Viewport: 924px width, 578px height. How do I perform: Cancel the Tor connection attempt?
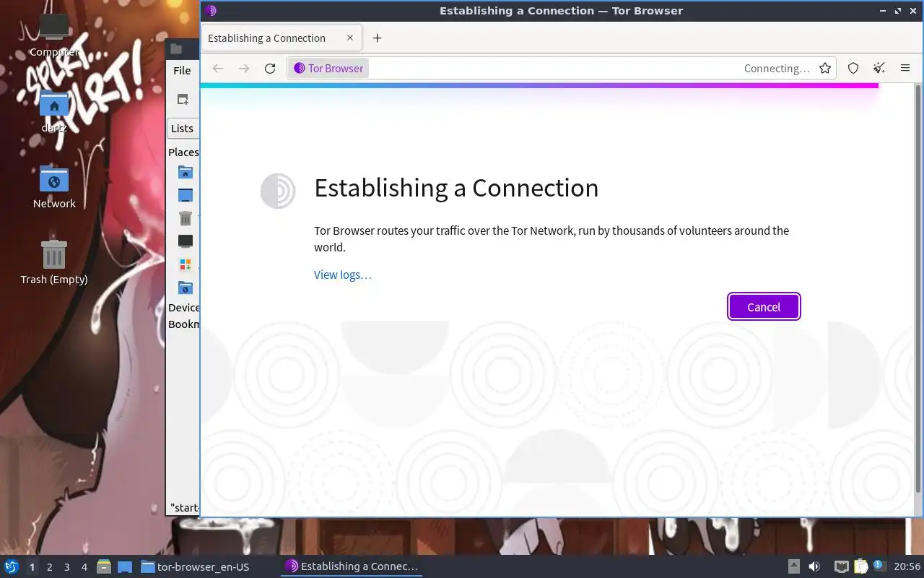coord(764,306)
